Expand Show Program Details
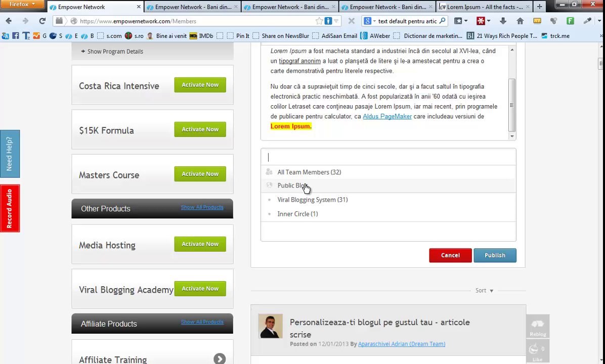605x364 pixels. 112,51
